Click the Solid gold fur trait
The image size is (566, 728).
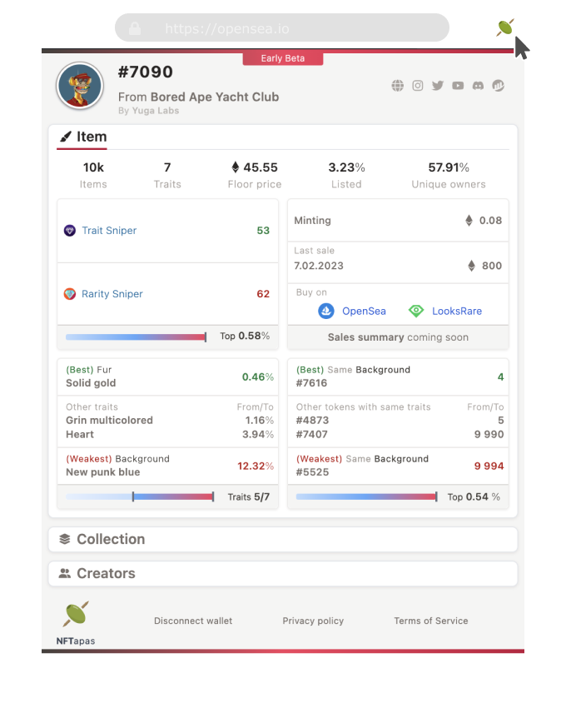[91, 383]
